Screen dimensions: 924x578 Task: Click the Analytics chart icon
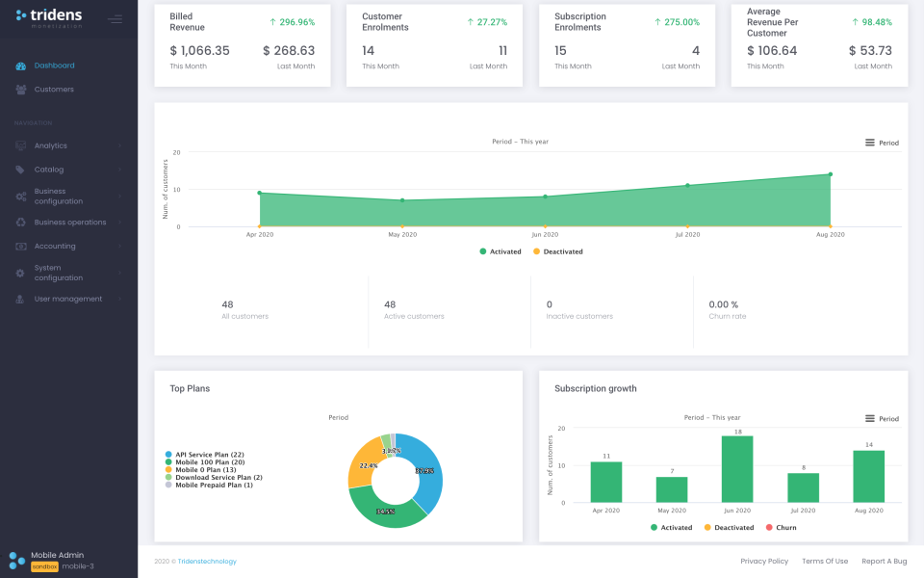click(19, 145)
